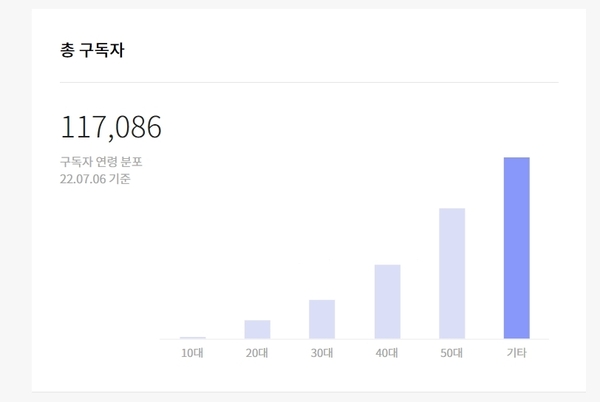The width and height of the screenshot is (600, 402).
Task: Click the 30대 age bar
Action: (x=322, y=319)
